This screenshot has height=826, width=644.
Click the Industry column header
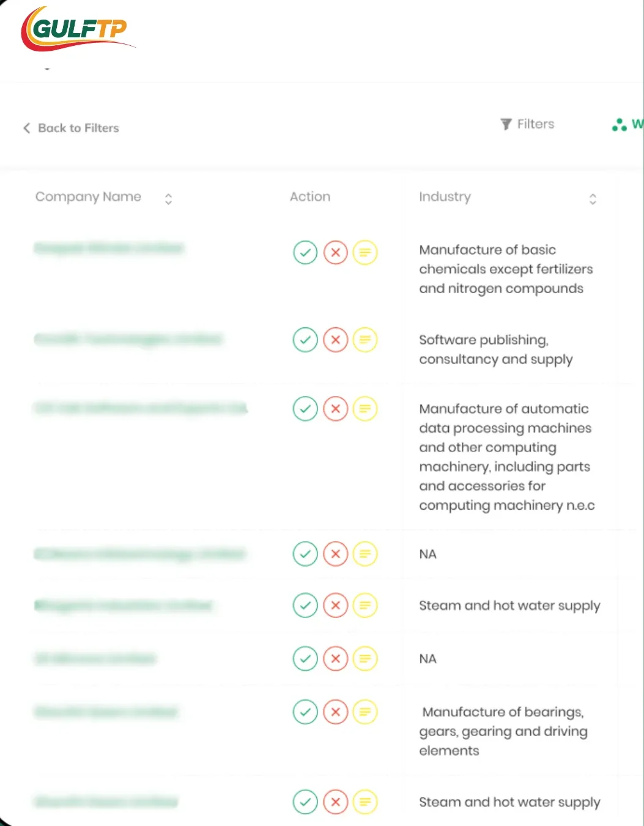tap(445, 196)
